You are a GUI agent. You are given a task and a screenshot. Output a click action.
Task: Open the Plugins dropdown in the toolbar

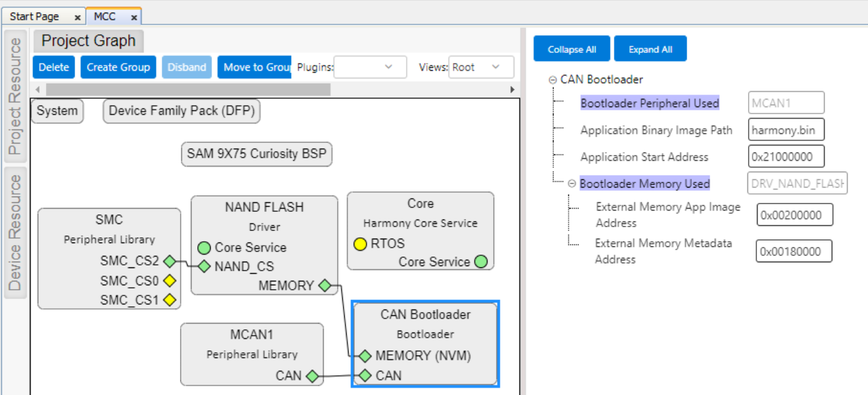[x=370, y=66]
